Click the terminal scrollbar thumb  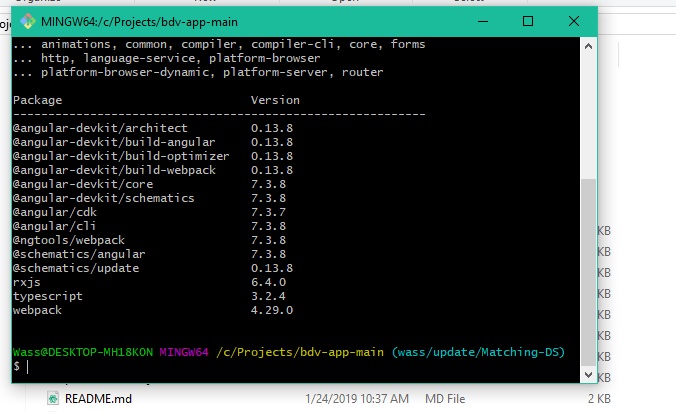point(588,272)
